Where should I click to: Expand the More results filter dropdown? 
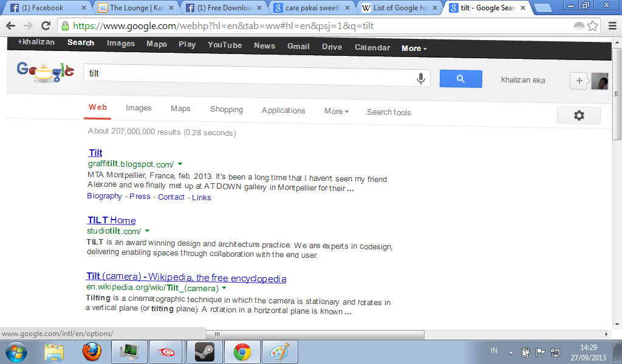[x=337, y=111]
